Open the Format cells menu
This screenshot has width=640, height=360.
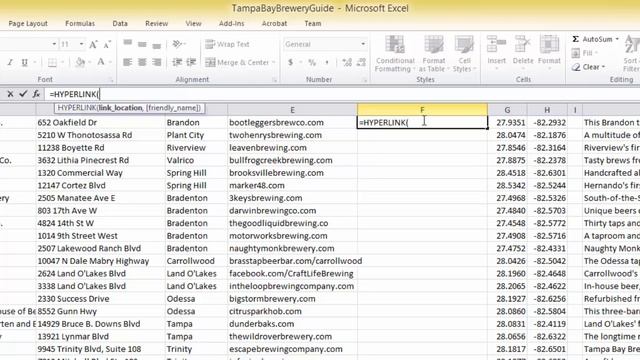(549, 53)
